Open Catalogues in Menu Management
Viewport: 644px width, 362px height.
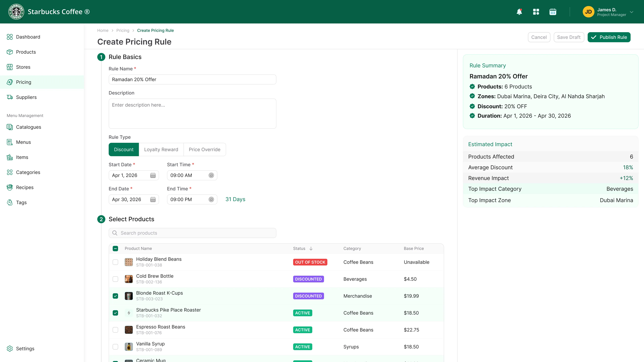point(42,127)
